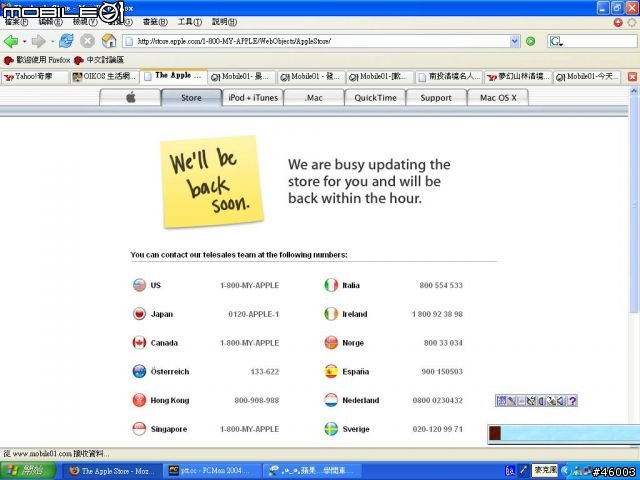Click the 800-908-988 Hong Kong number
This screenshot has height=480, width=640.
[x=257, y=400]
